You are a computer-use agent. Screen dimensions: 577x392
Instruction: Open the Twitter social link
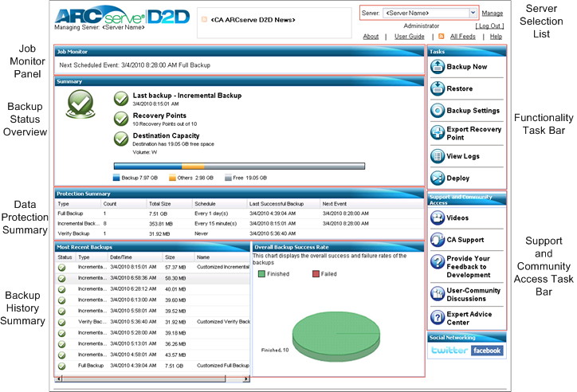click(449, 350)
